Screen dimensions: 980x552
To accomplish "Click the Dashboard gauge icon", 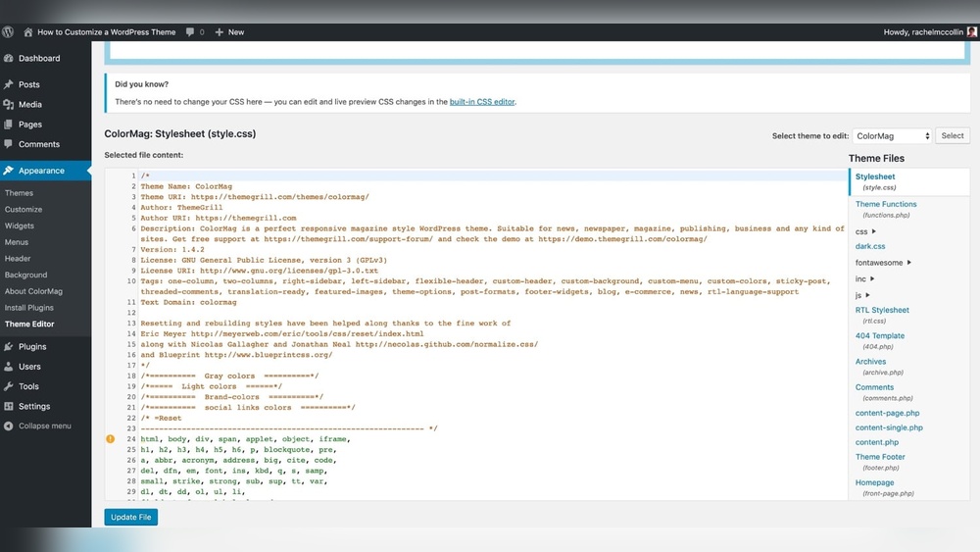I will (x=9, y=58).
